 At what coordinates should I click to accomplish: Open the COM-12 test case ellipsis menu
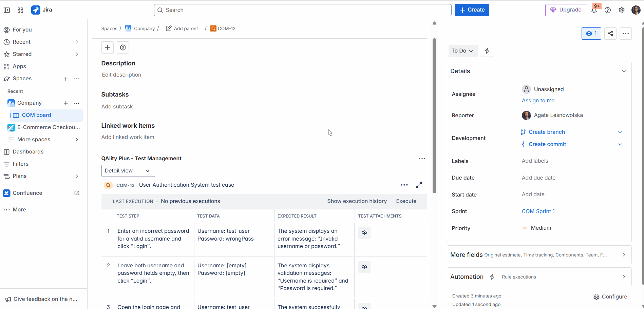[x=404, y=185]
